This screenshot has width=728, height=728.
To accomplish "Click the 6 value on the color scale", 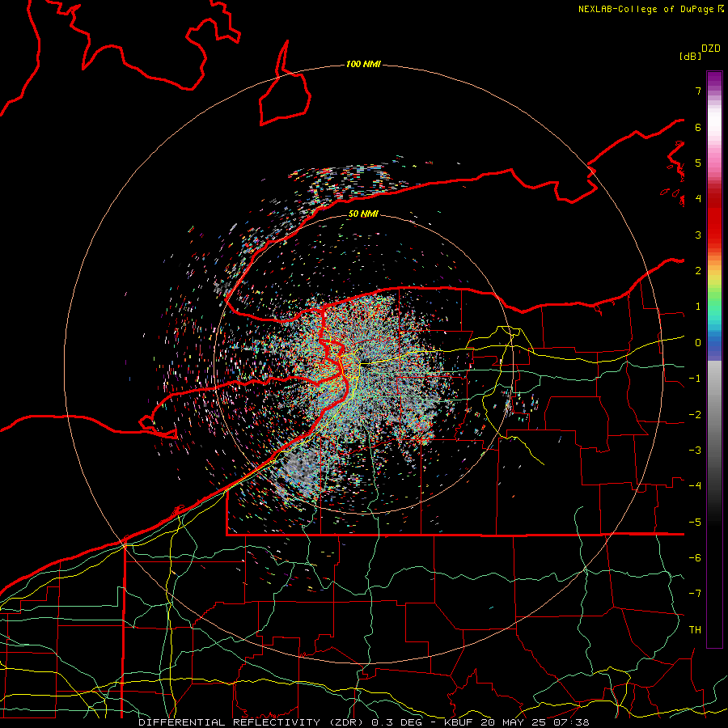I will click(698, 127).
